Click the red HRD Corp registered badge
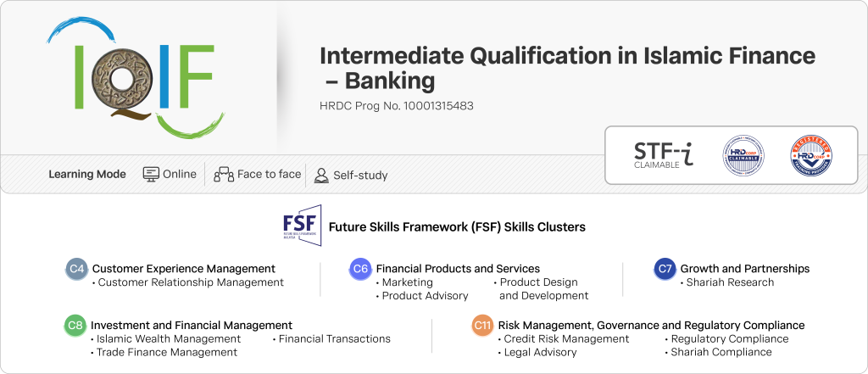This screenshot has width=868, height=374. pyautogui.click(x=810, y=156)
